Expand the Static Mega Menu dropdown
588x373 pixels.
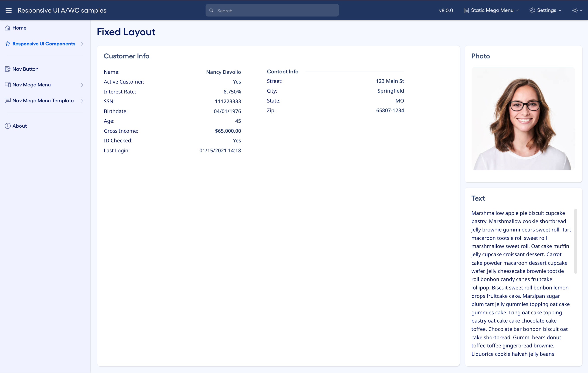tap(491, 10)
